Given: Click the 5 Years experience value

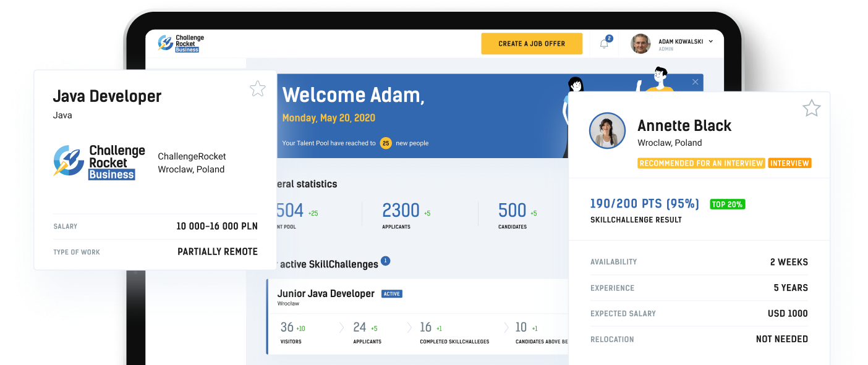Looking at the screenshot, I should point(791,288).
